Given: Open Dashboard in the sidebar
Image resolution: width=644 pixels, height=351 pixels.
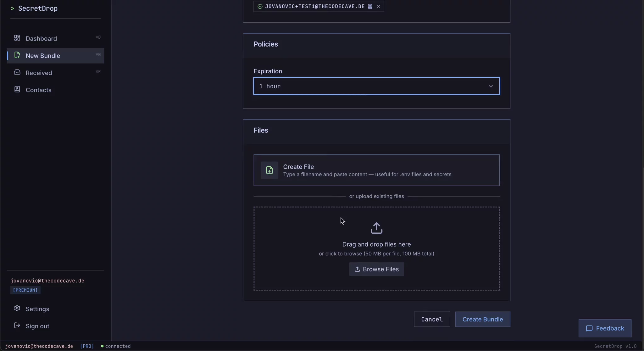Looking at the screenshot, I should [x=55, y=38].
